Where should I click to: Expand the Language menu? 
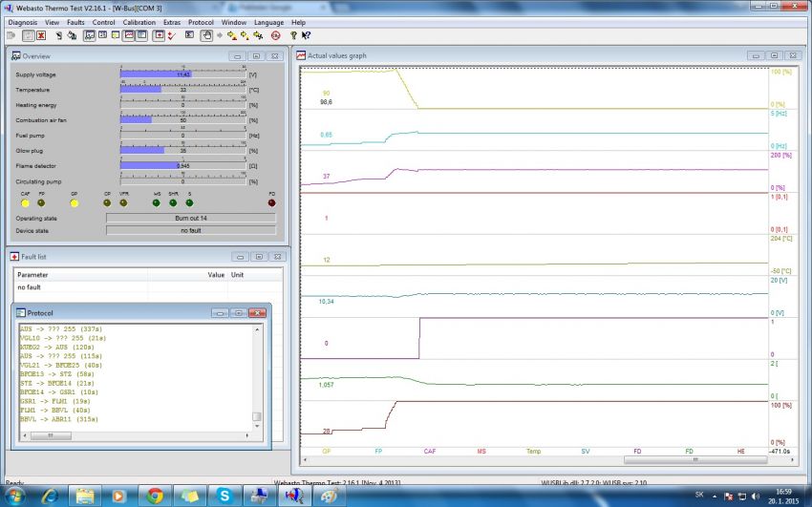pos(268,21)
